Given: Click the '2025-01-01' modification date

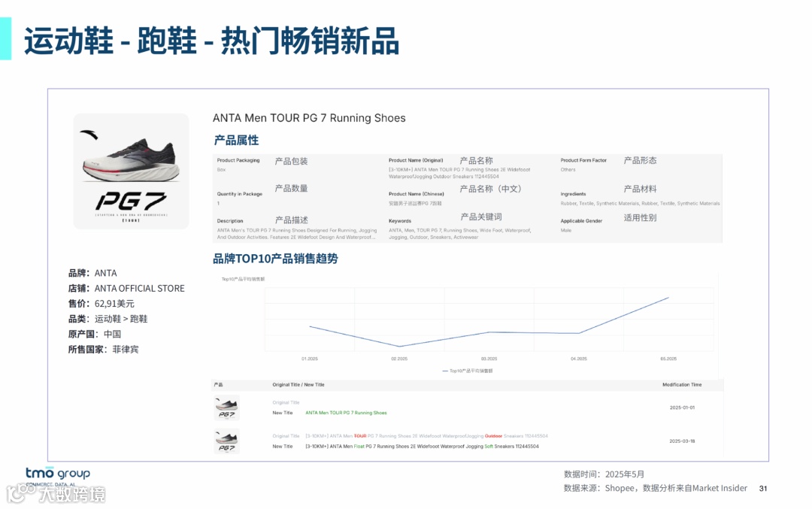Looking at the screenshot, I should point(682,408).
